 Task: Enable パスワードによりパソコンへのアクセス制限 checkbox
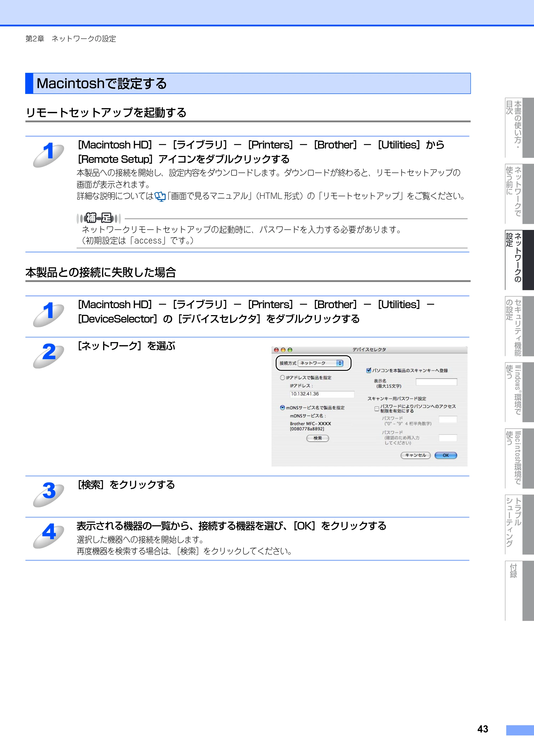[377, 409]
